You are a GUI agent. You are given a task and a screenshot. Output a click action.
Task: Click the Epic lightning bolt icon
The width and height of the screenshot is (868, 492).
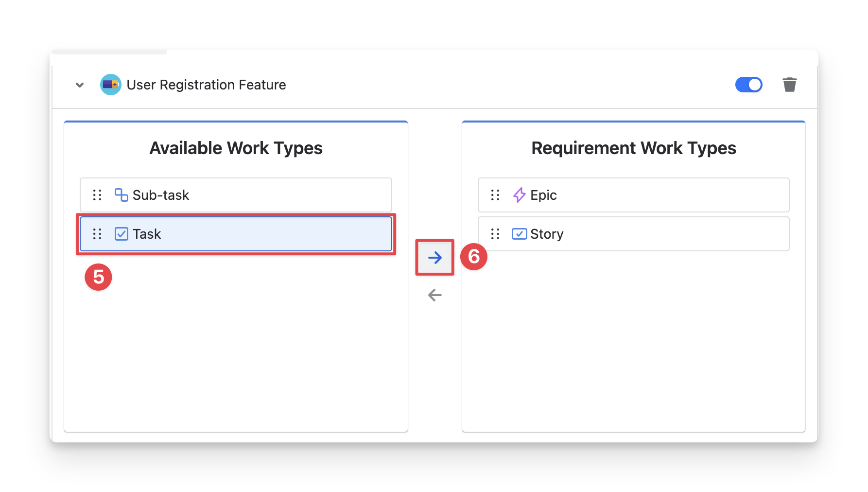coord(519,195)
